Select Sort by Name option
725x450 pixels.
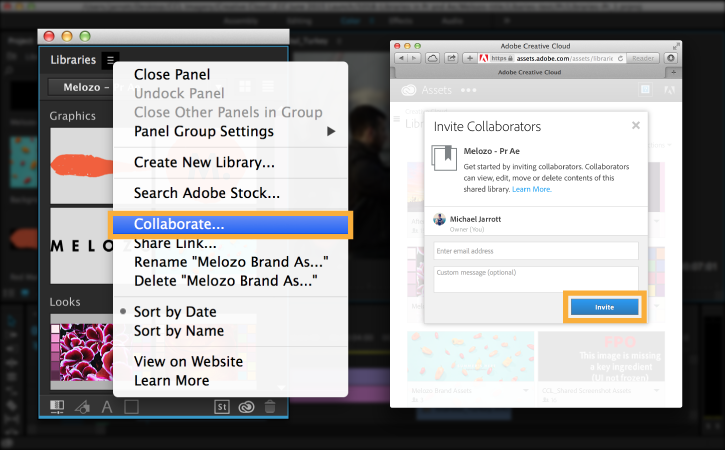point(179,331)
